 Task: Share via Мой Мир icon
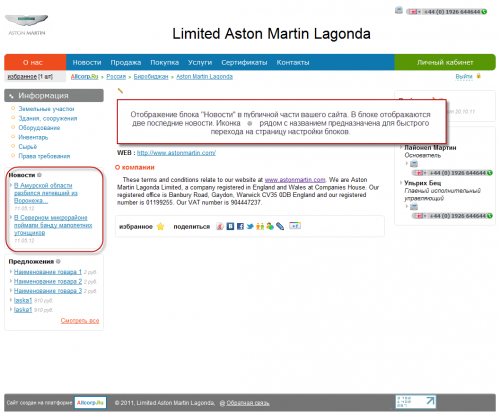270,226
